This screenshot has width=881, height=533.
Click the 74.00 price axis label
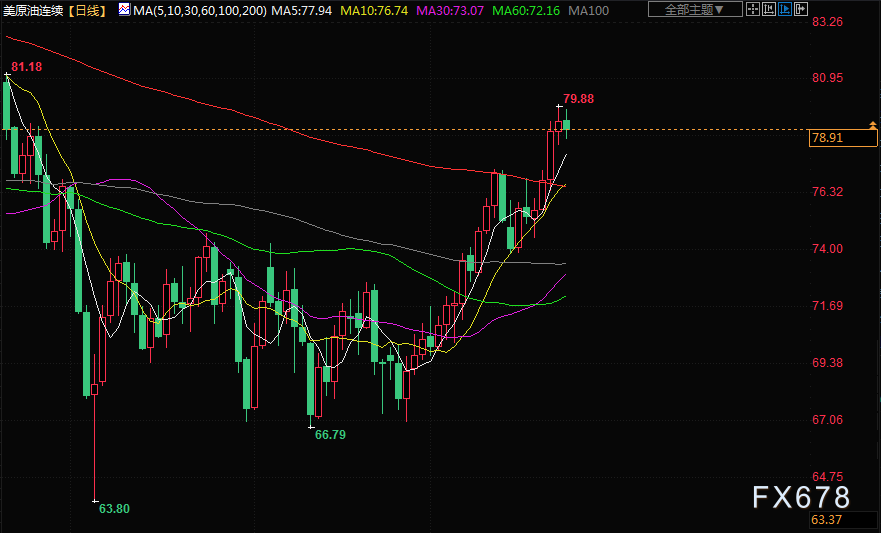click(x=828, y=249)
